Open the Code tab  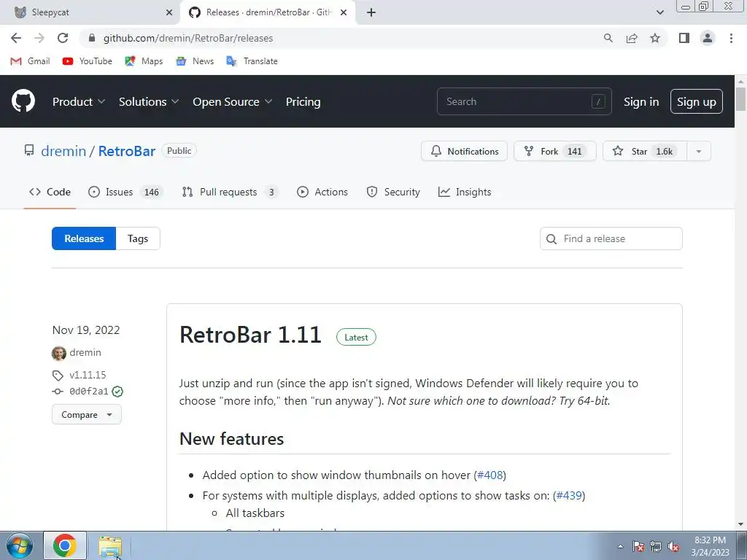pos(50,192)
